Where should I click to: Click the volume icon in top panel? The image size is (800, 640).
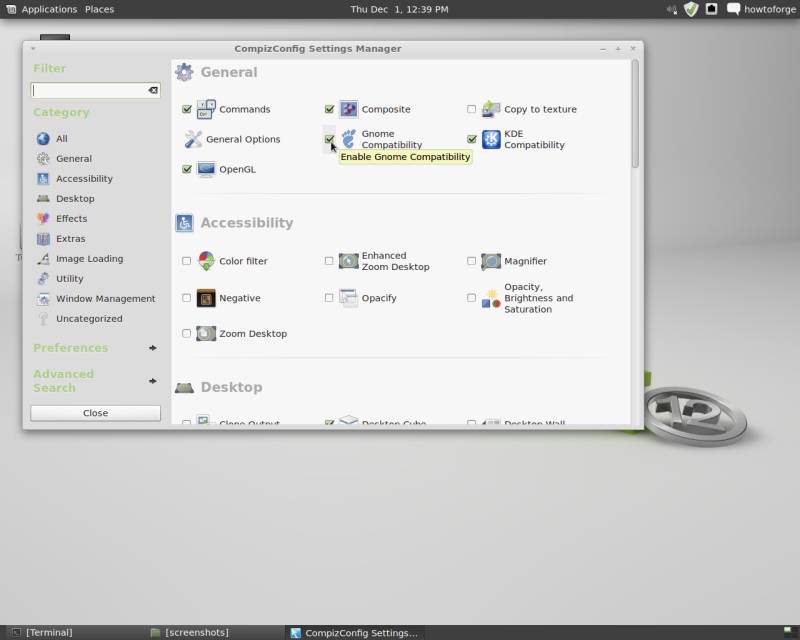(x=672, y=9)
